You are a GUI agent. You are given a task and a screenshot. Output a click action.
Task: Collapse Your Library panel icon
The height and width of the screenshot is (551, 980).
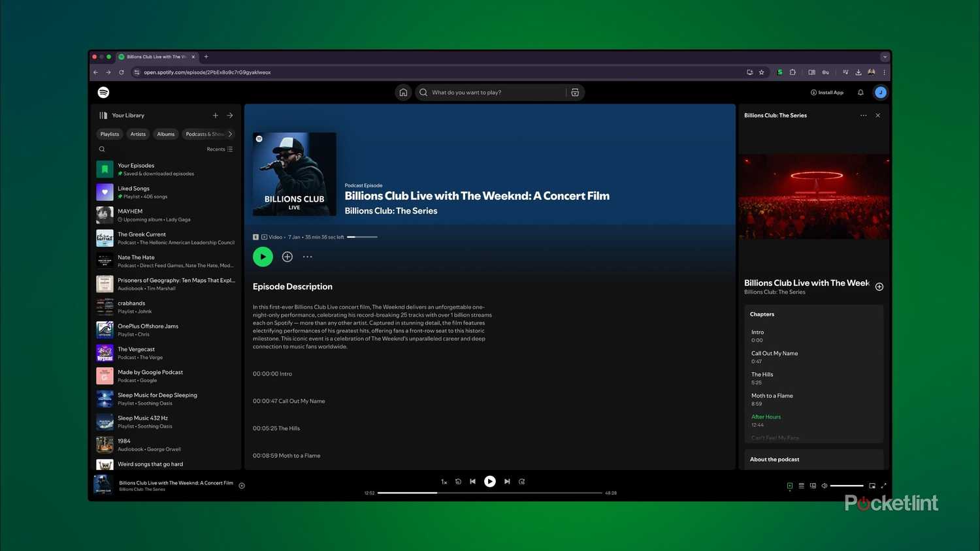pyautogui.click(x=103, y=116)
